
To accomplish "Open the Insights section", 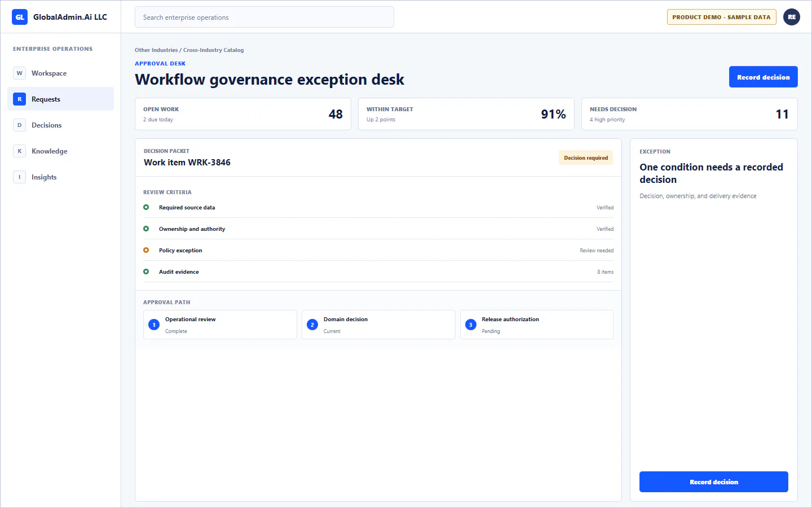I will click(60, 177).
